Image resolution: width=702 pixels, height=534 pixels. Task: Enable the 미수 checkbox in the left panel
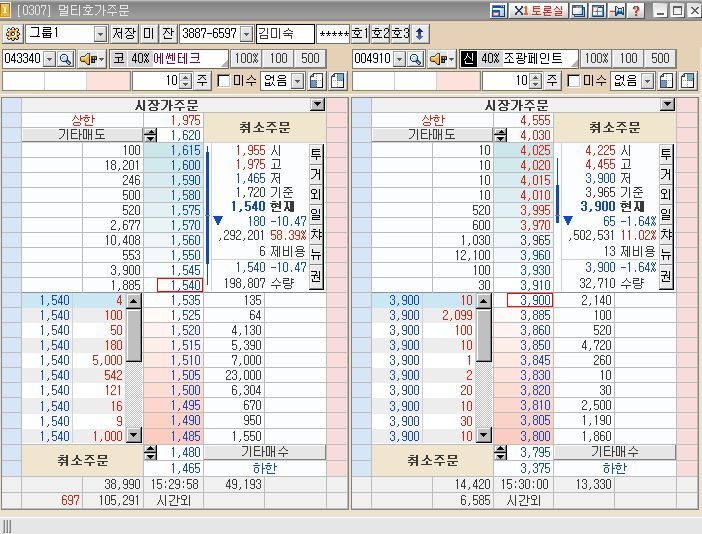coord(224,80)
